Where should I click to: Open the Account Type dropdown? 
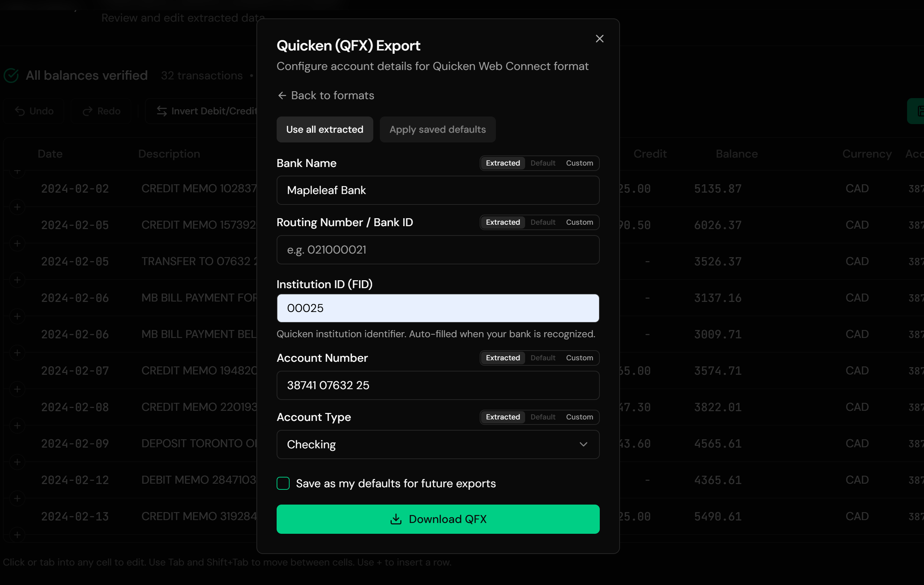click(438, 444)
